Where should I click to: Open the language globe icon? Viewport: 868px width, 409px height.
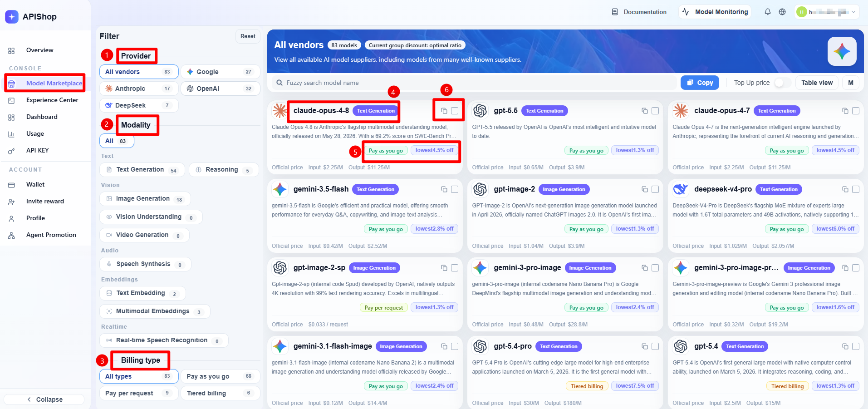[x=782, y=12]
